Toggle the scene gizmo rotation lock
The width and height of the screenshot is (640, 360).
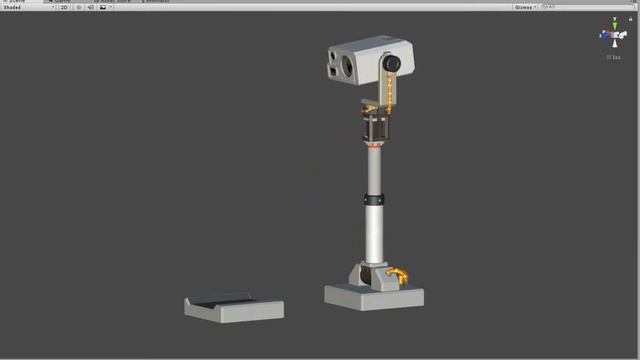[631, 19]
